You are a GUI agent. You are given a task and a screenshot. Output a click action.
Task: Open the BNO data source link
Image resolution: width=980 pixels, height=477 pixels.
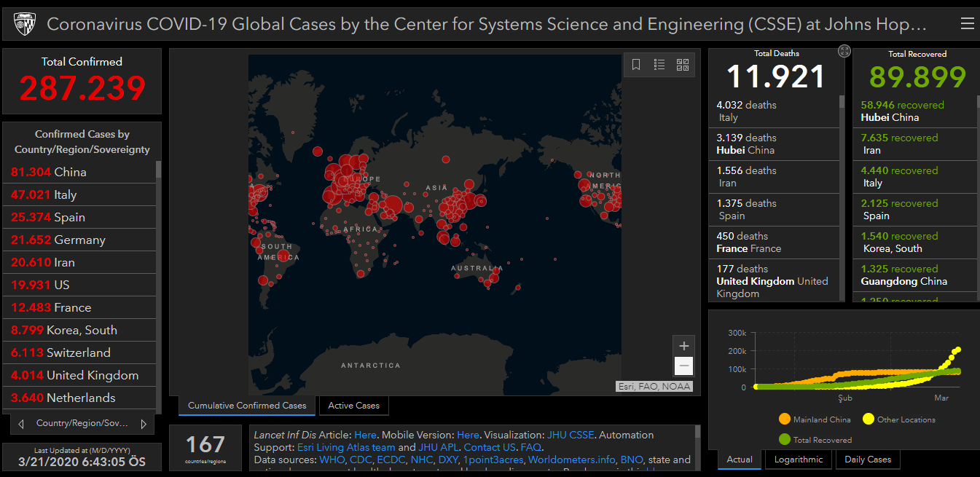click(x=631, y=460)
